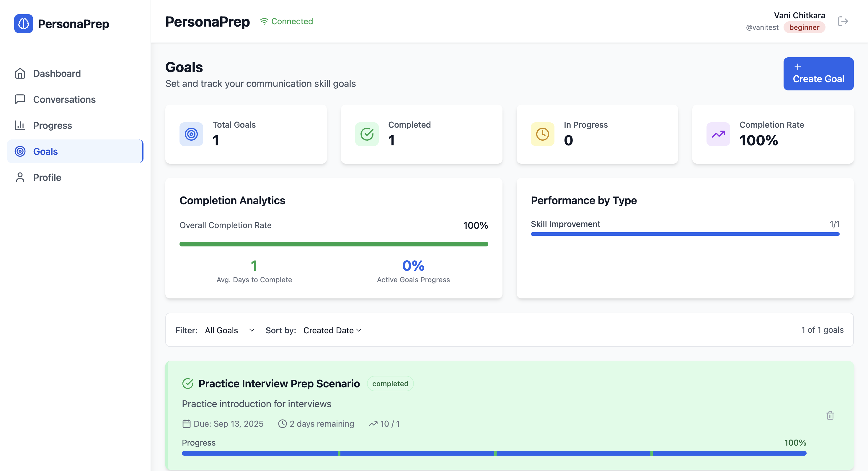This screenshot has width=868, height=471.
Task: Click the completed status badge
Action: 390,384
